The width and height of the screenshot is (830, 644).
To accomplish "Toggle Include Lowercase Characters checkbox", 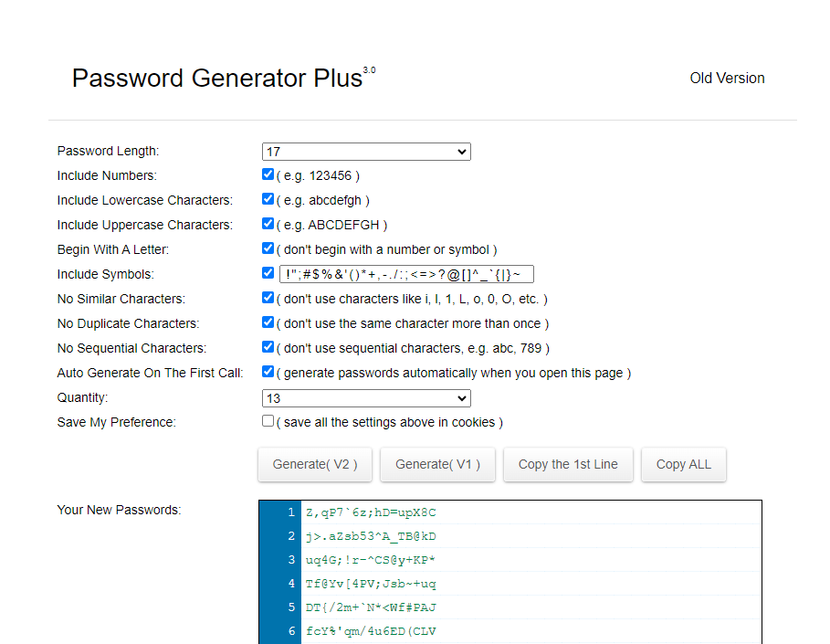I will (268, 199).
